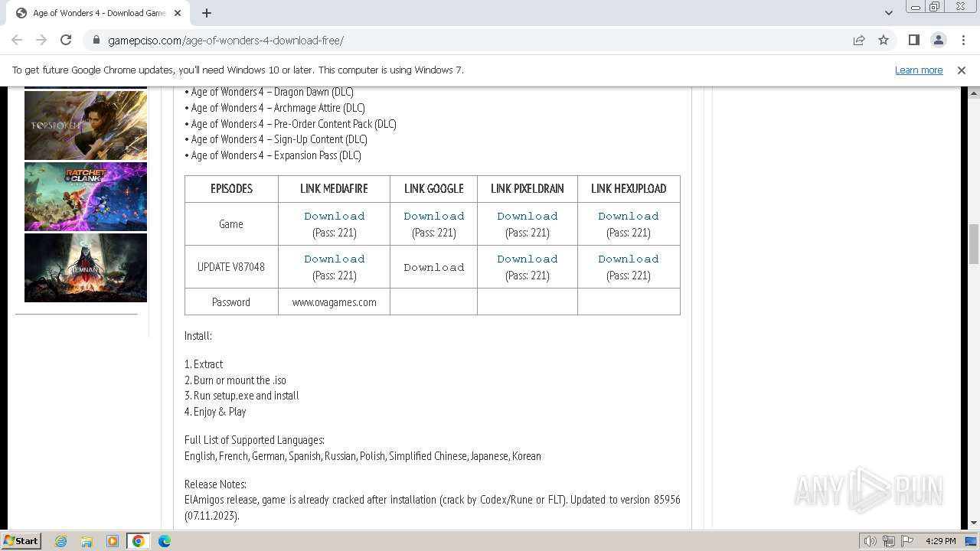Bookmark this tab with star
The image size is (980, 551).
point(884,40)
